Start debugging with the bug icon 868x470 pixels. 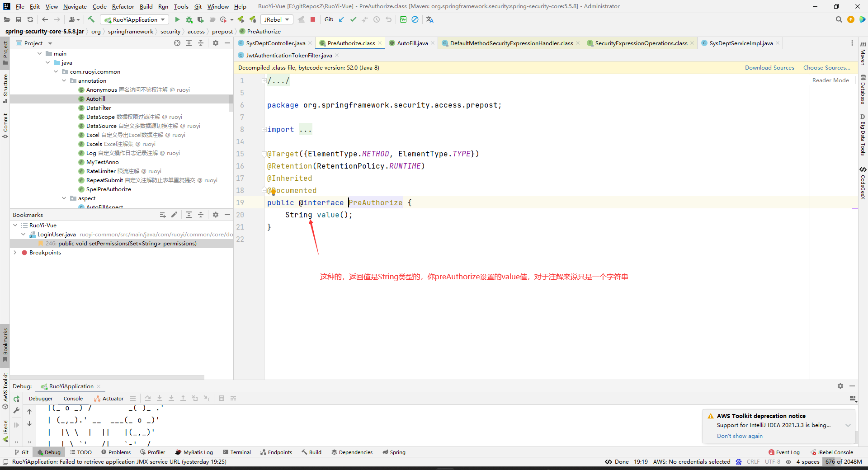(x=189, y=19)
